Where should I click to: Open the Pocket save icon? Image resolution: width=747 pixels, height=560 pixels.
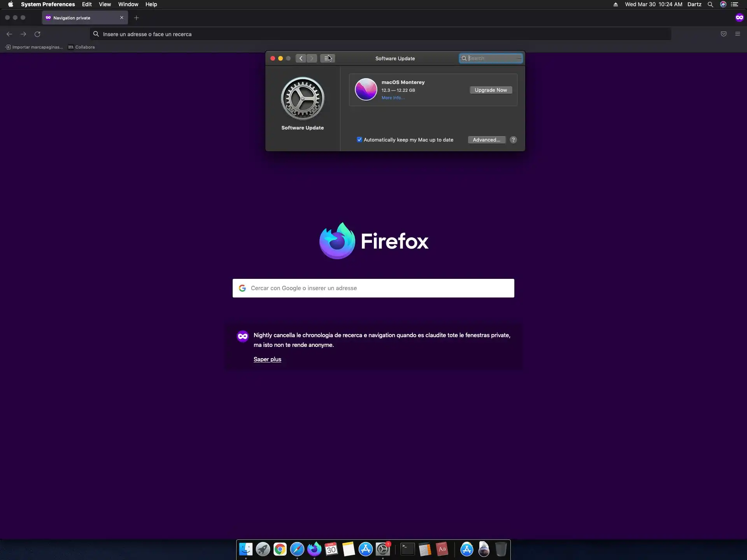click(723, 34)
